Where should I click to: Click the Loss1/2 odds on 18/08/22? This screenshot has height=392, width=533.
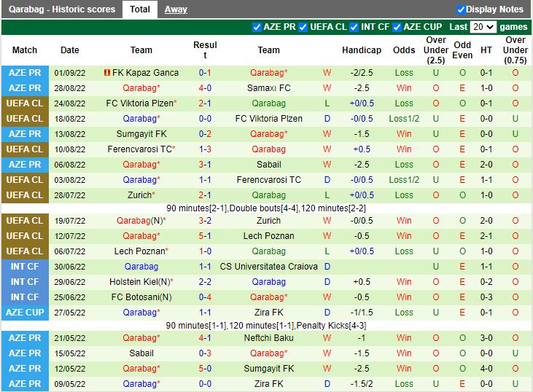(404, 119)
